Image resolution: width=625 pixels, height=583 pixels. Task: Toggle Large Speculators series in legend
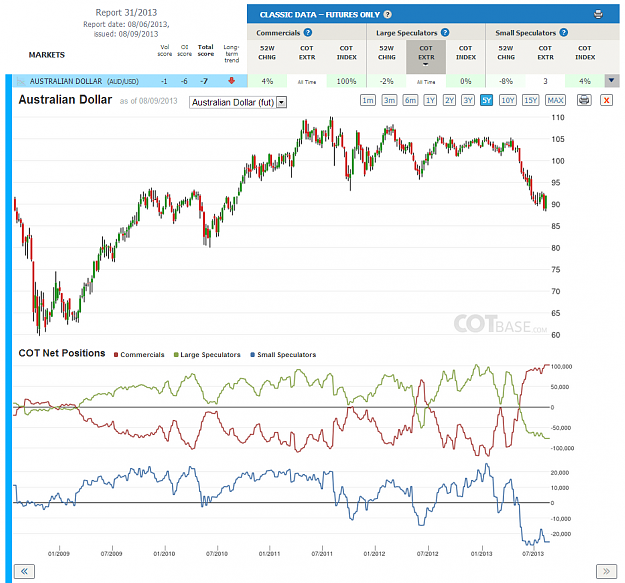click(x=207, y=355)
